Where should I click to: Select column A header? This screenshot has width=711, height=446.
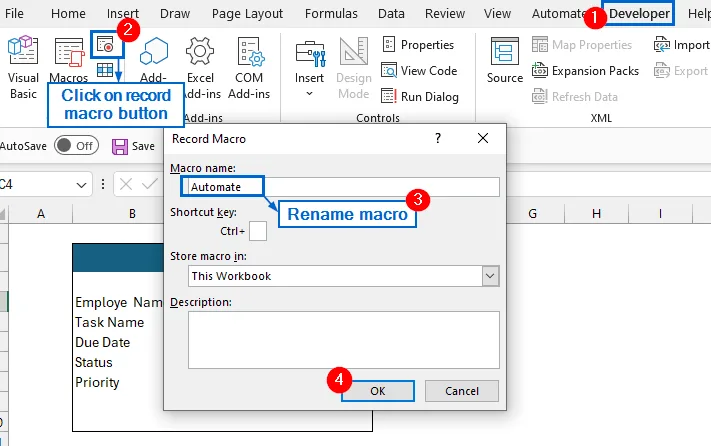pos(41,213)
